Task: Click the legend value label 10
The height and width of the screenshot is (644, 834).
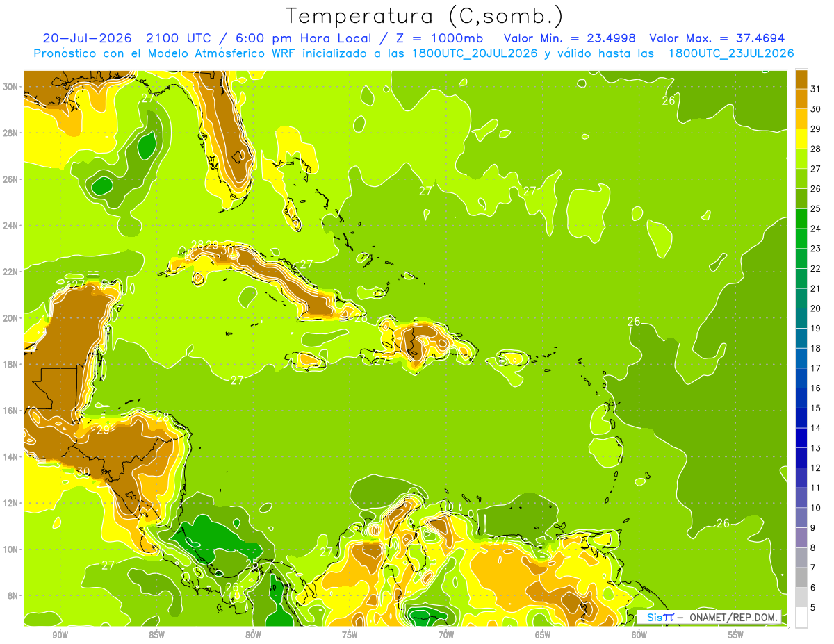Action: (815, 508)
